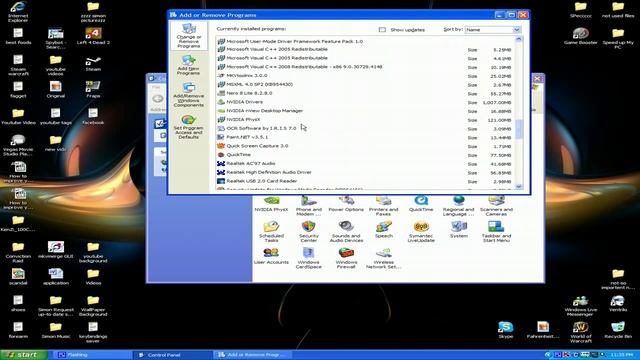Click scroll down arrow of programs list
Viewport: 640px width, 360px height.
519,186
